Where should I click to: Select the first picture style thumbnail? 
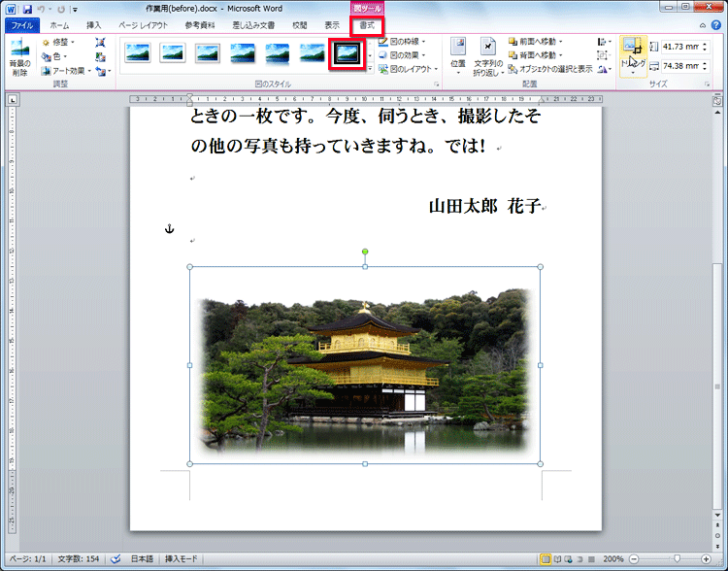[x=138, y=53]
